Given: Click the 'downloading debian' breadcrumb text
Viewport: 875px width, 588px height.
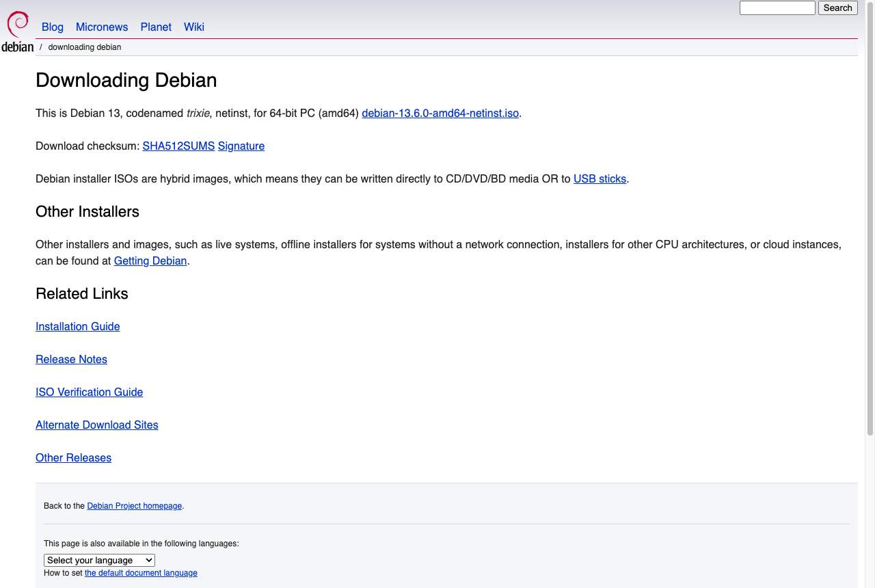Looking at the screenshot, I should pyautogui.click(x=85, y=47).
